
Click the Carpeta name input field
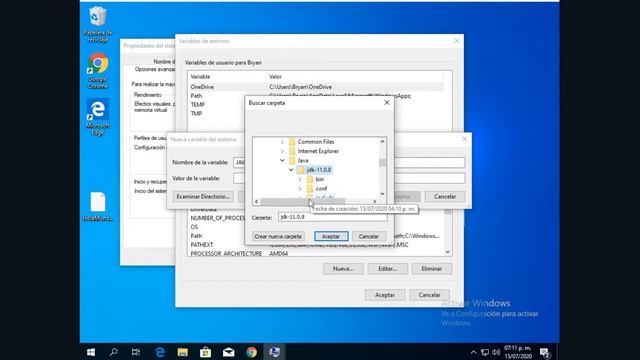pyautogui.click(x=333, y=217)
